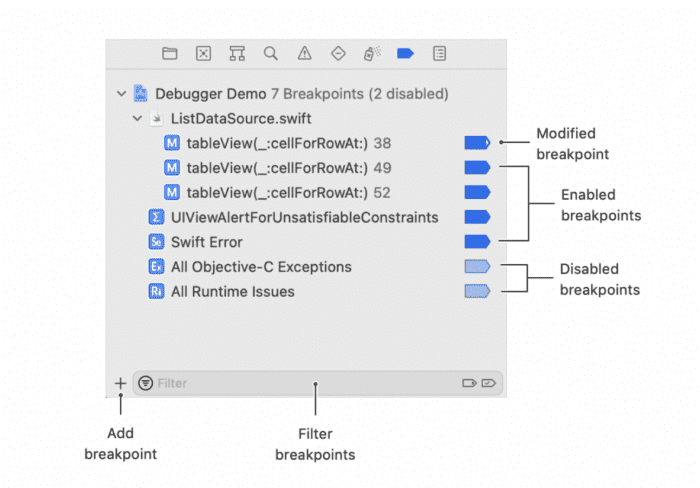Image resolution: width=700 pixels, height=488 pixels.
Task: Collapse the Debugger Demo project group
Action: click(121, 94)
